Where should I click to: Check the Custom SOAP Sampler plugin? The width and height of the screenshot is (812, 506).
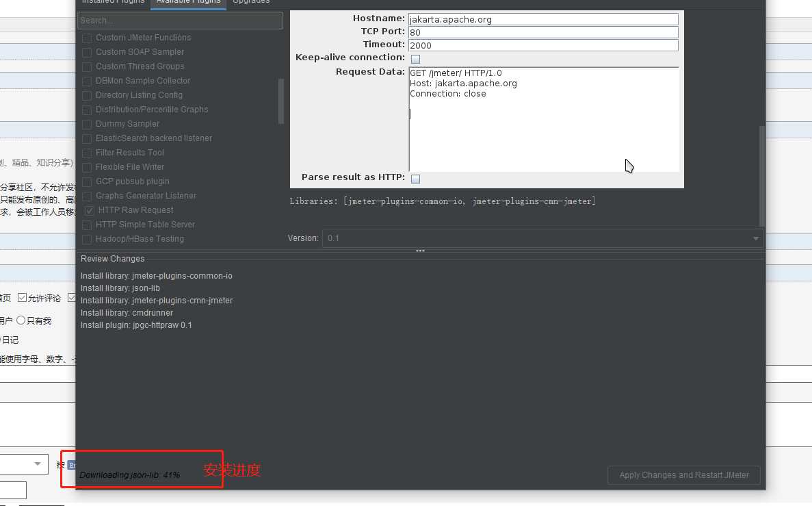87,52
